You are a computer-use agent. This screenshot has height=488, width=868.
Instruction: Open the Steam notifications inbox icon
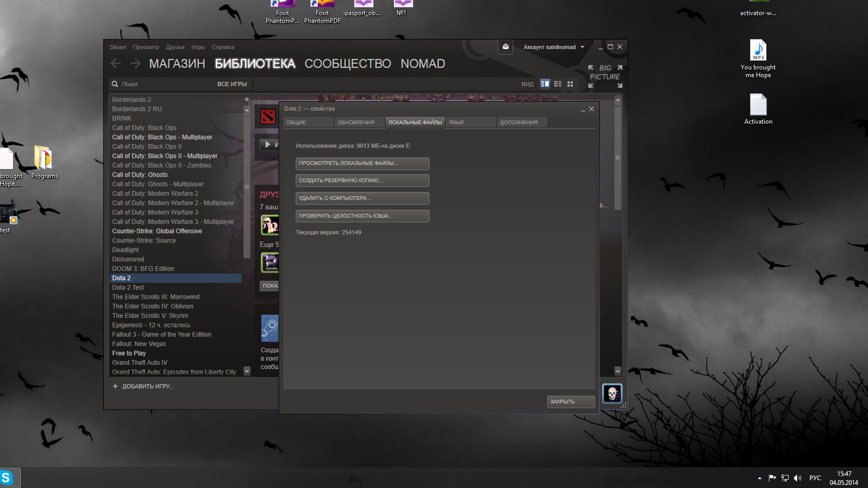tap(505, 47)
